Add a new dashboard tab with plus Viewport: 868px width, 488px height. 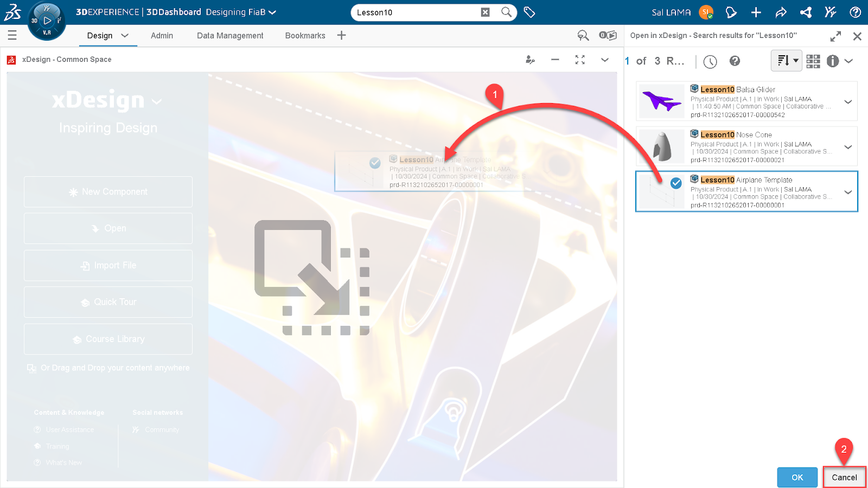pyautogui.click(x=341, y=35)
